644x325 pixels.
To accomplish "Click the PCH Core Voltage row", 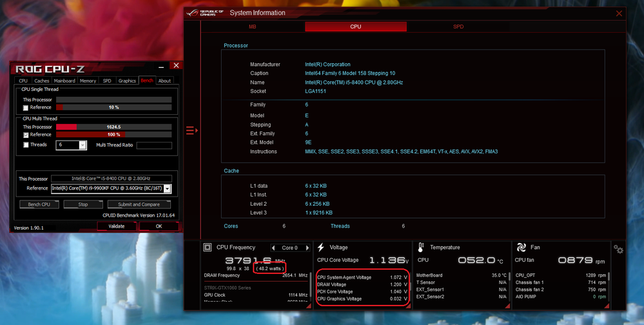I will pos(362,291).
